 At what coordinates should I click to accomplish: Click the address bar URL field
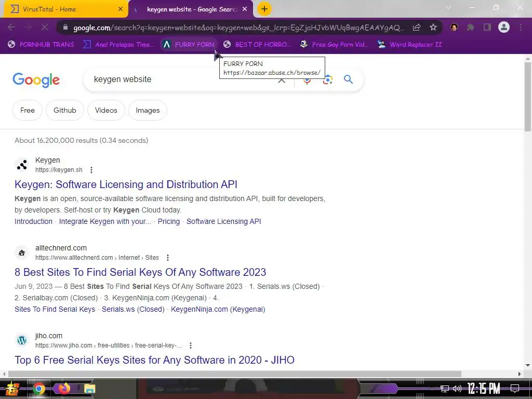click(x=238, y=28)
